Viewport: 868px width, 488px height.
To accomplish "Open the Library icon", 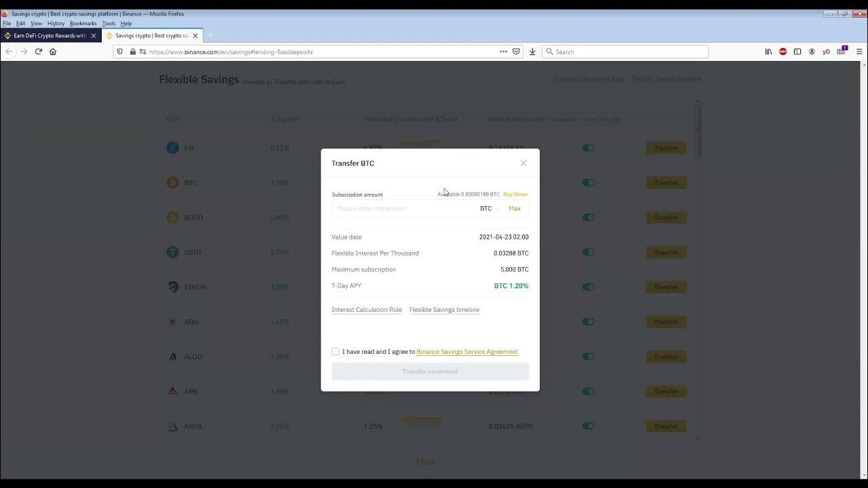I will pos(768,52).
